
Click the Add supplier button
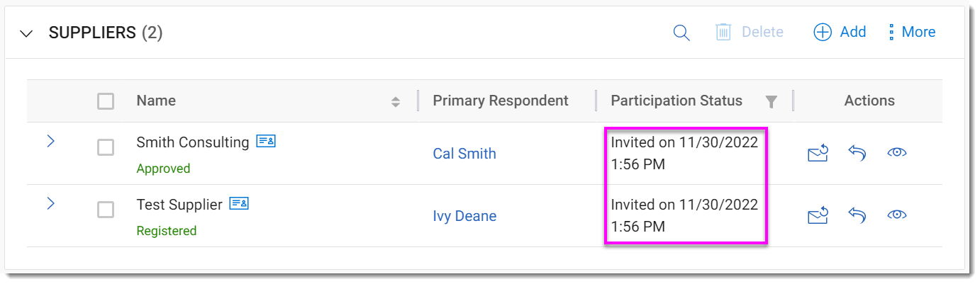(x=840, y=32)
